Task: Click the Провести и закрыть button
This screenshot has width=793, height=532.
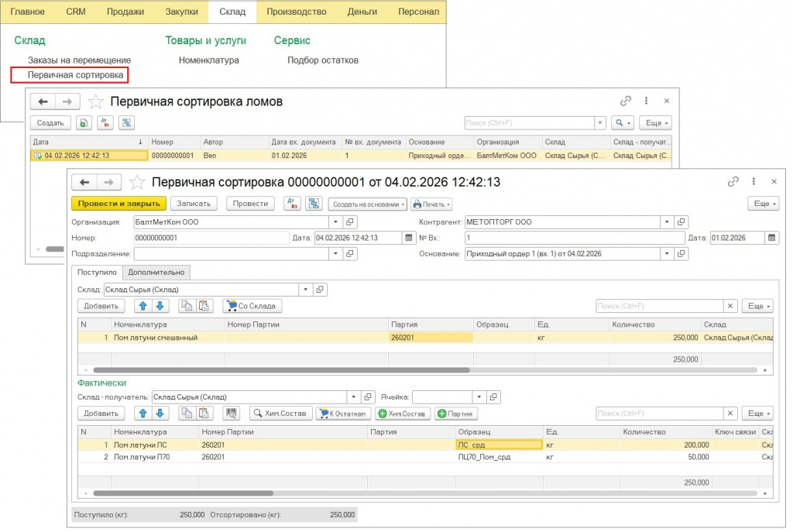Action: pyautogui.click(x=119, y=204)
